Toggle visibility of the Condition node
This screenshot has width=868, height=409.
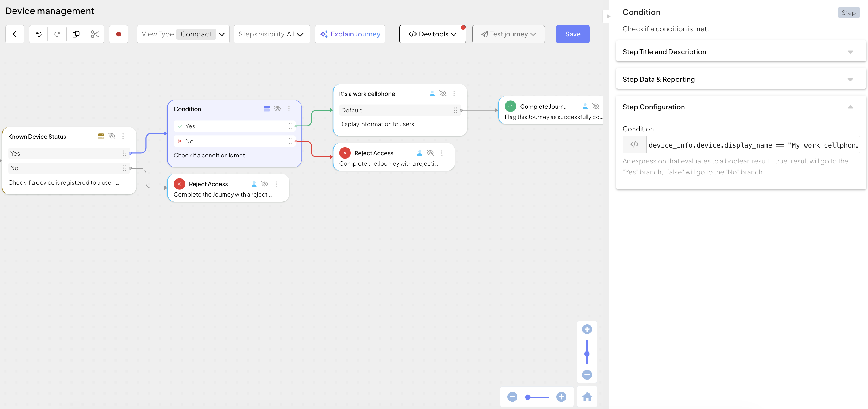pos(278,109)
